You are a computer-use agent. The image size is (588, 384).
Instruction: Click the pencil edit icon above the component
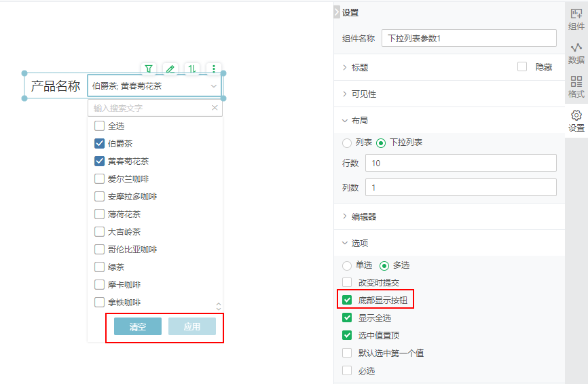(x=170, y=69)
